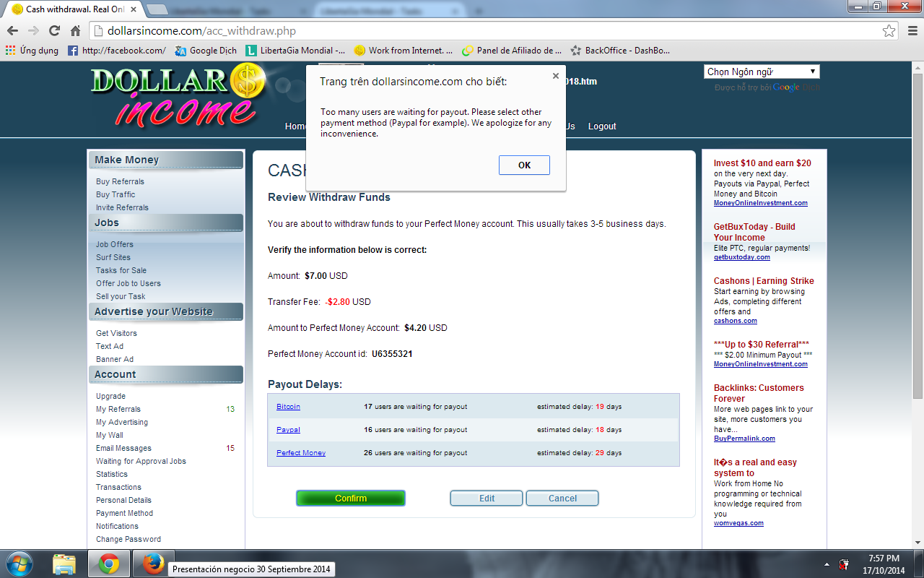Click the Cancel button

point(562,499)
